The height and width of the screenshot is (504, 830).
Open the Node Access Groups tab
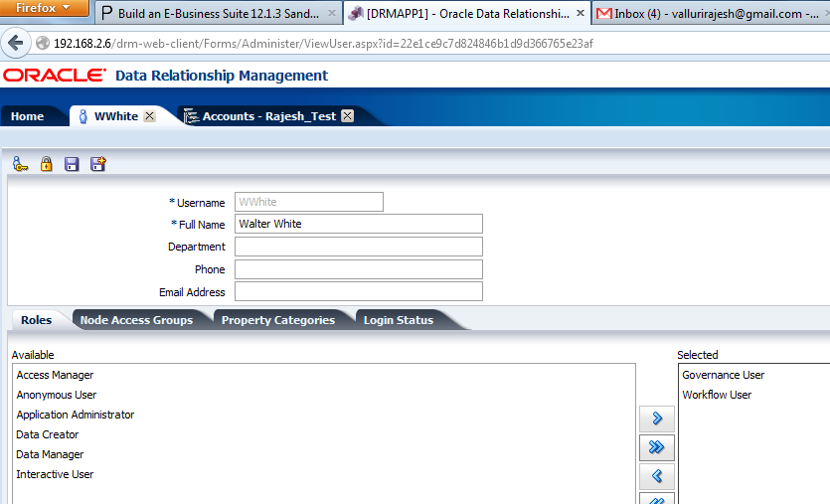point(136,320)
